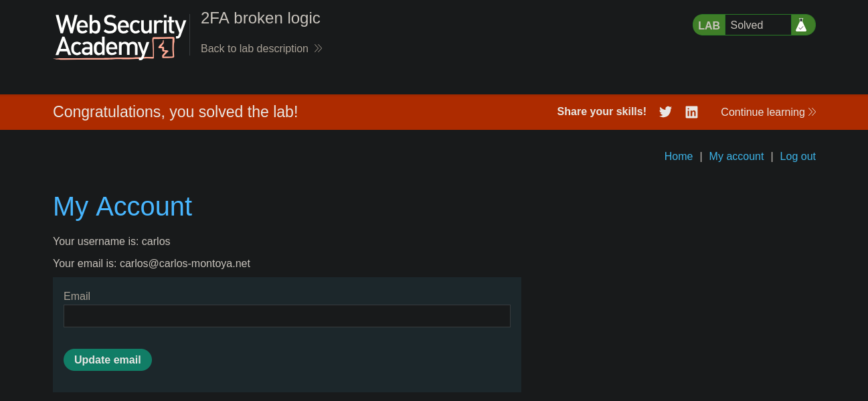Click the Email field label

coord(77,296)
